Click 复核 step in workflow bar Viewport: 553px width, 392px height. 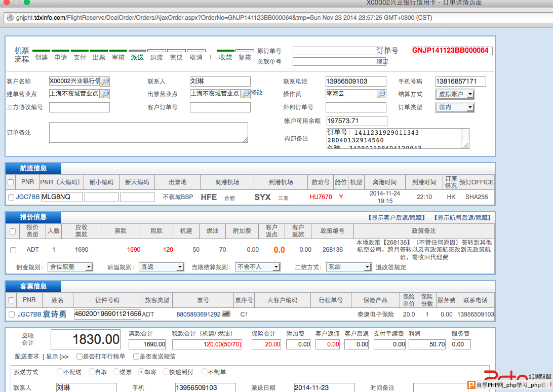(245, 58)
